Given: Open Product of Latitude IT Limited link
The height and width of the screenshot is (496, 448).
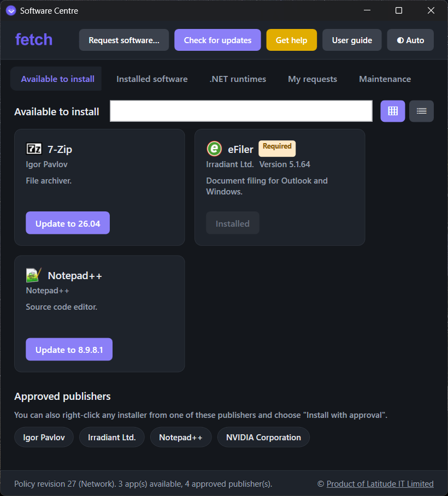Looking at the screenshot, I should (x=380, y=483).
